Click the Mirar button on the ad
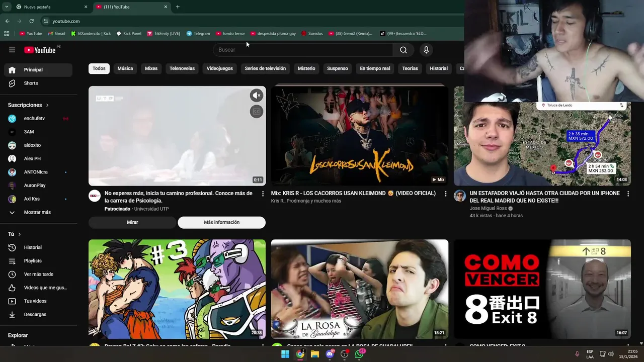Screen dimensions: 644x362 coord(132,222)
